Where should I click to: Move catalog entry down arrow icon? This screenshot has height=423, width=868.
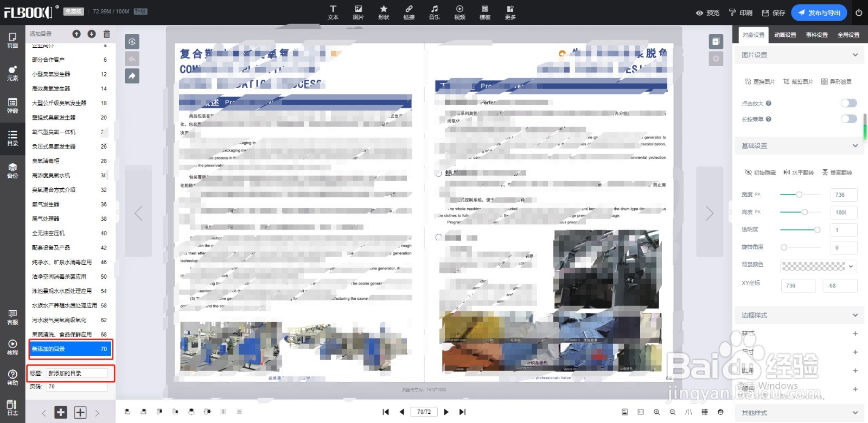pos(92,34)
